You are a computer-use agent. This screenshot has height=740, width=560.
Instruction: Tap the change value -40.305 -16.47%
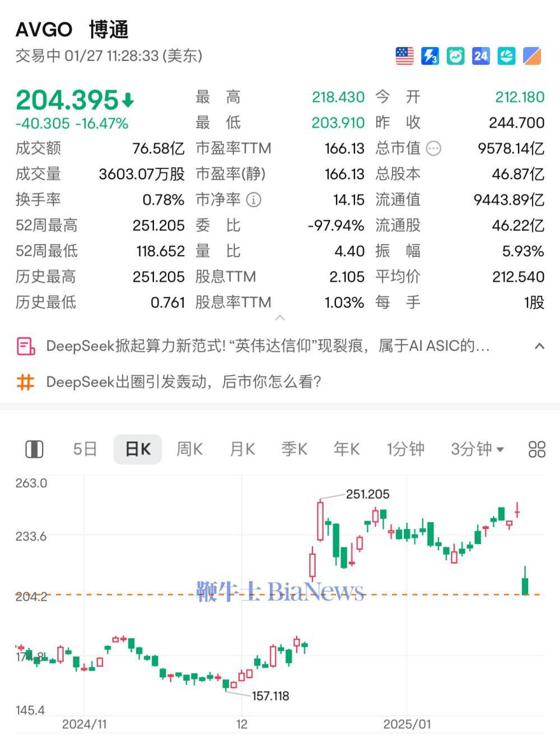coord(72,123)
